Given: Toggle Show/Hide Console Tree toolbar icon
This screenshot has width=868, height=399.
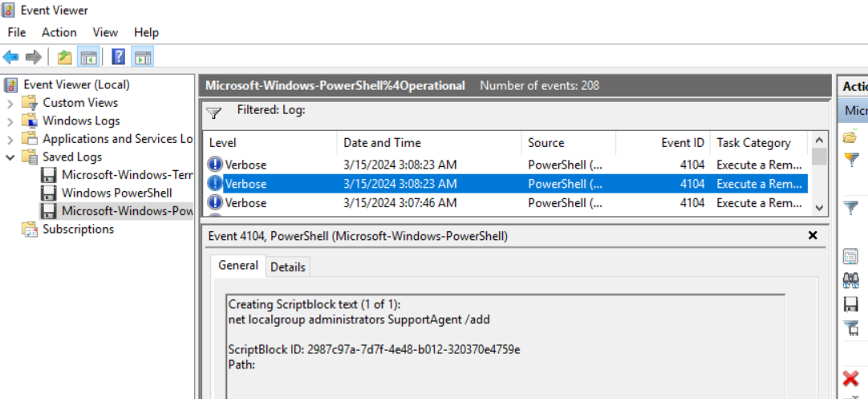Looking at the screenshot, I should click(x=88, y=57).
